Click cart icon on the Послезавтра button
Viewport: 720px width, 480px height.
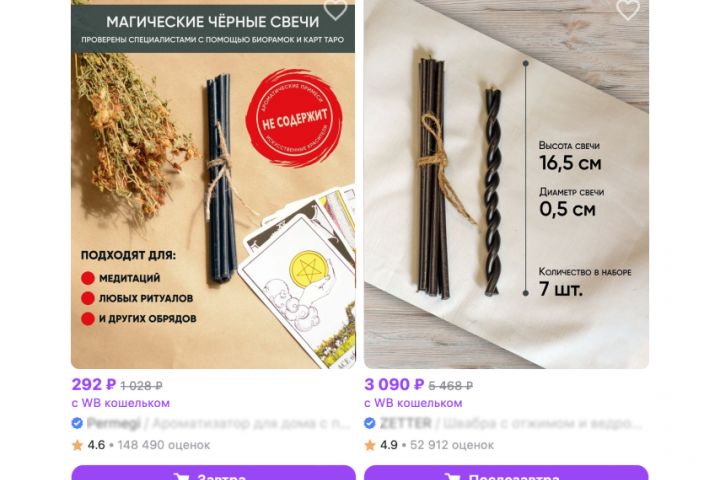point(452,476)
